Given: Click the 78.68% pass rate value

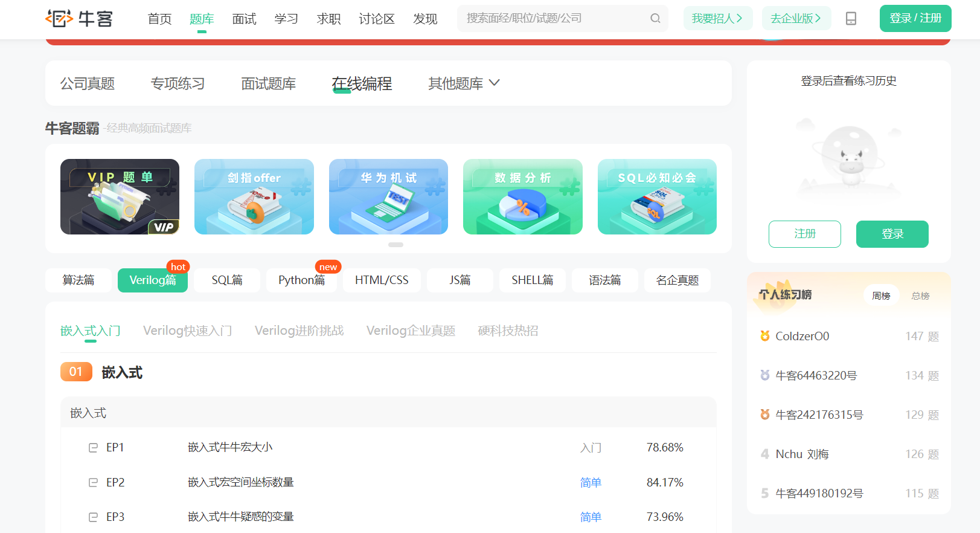Looking at the screenshot, I should 665,448.
